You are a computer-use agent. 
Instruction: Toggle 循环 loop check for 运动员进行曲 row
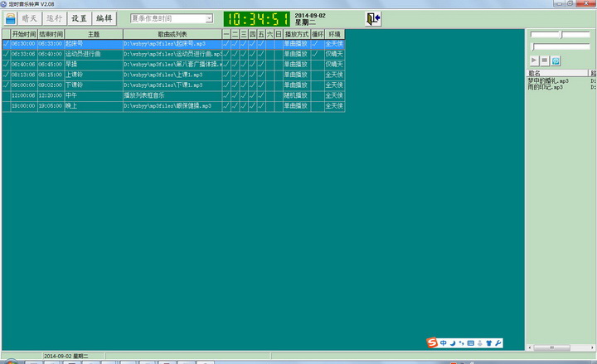point(318,54)
